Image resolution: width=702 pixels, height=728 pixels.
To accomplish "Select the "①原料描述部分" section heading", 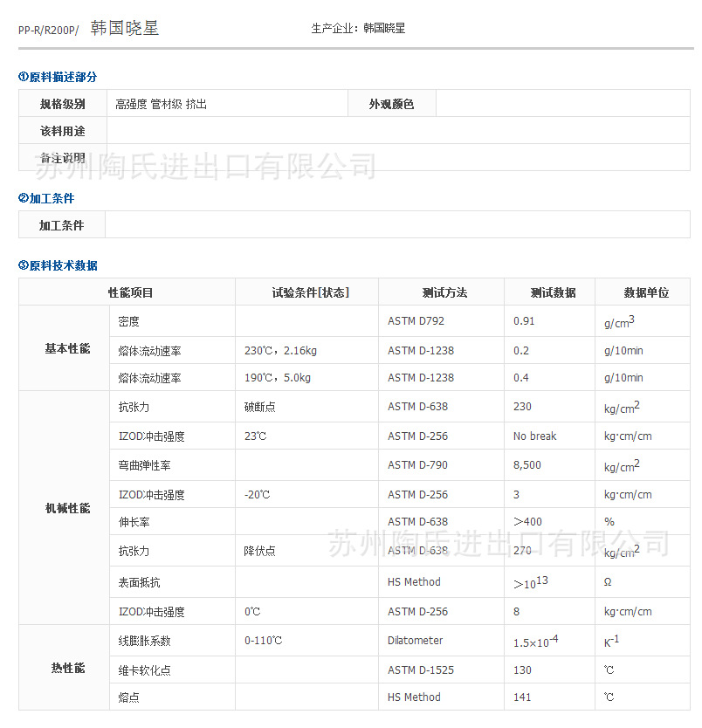I will [58, 77].
